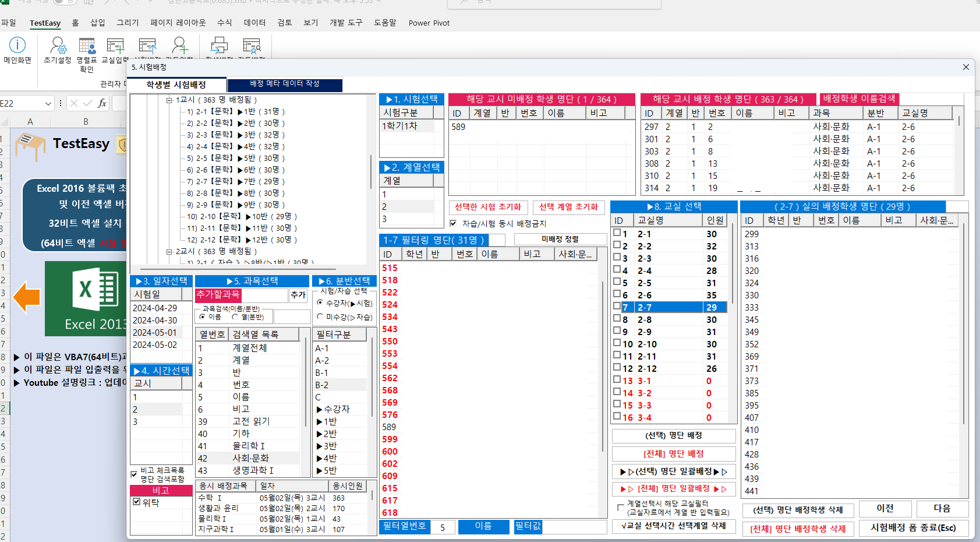
Task: Collapse the 2교시 tree node
Action: 169,252
